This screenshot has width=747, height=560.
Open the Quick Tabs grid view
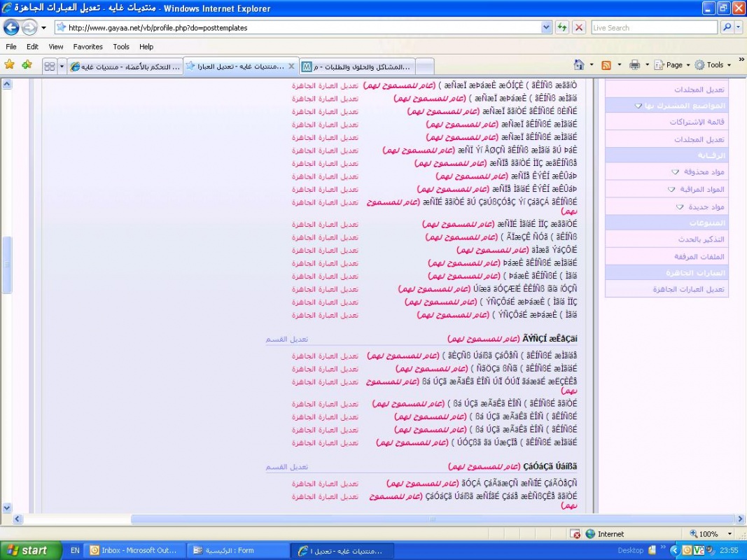click(x=50, y=66)
